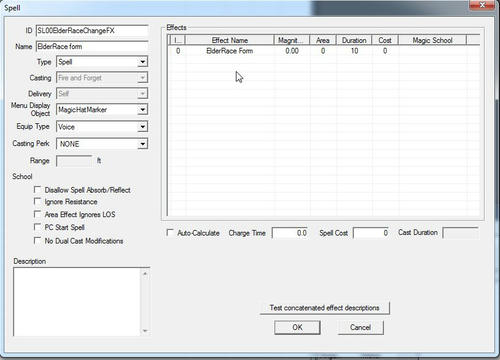Expand the Menu Display Object dropdown
This screenshot has height=360, width=500.
(x=102, y=110)
